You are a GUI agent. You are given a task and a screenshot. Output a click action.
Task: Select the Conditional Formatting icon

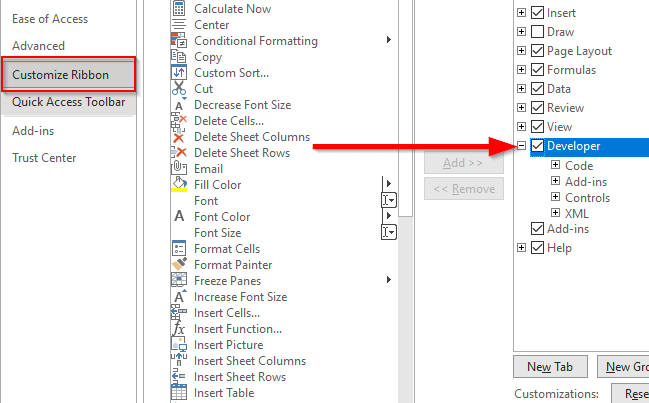pos(179,41)
